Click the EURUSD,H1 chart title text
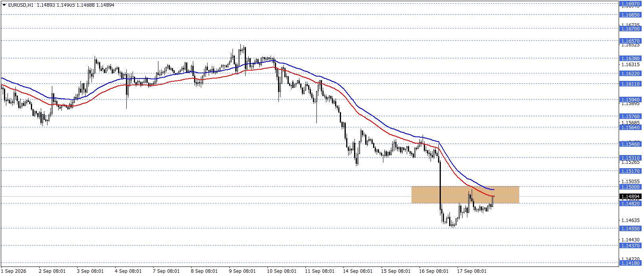This screenshot has width=644, height=276. tap(21, 5)
